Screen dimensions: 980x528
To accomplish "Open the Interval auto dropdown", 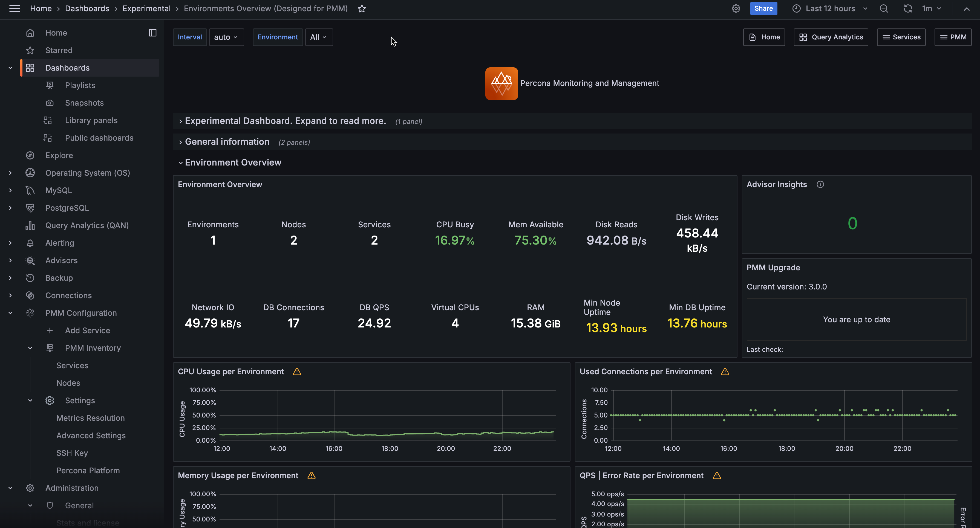I will tap(226, 37).
